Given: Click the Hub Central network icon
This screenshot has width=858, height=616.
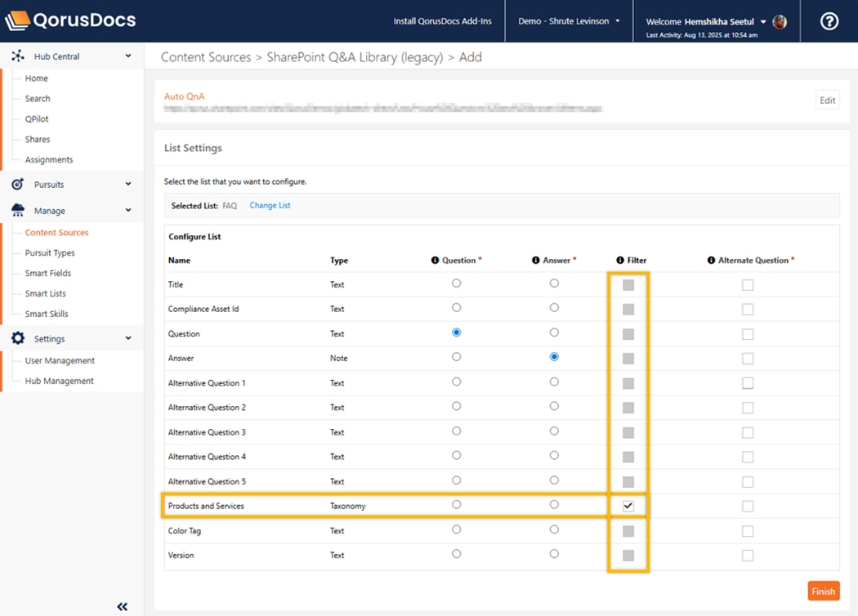Looking at the screenshot, I should pos(18,56).
